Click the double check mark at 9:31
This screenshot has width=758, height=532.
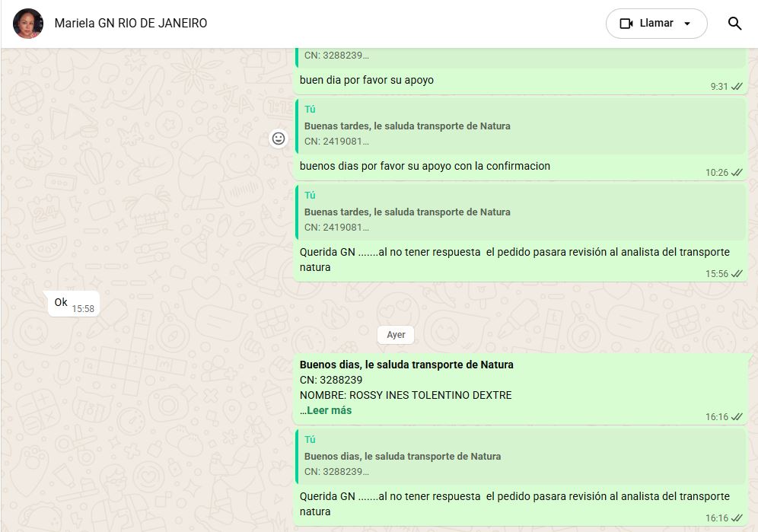pyautogui.click(x=737, y=87)
